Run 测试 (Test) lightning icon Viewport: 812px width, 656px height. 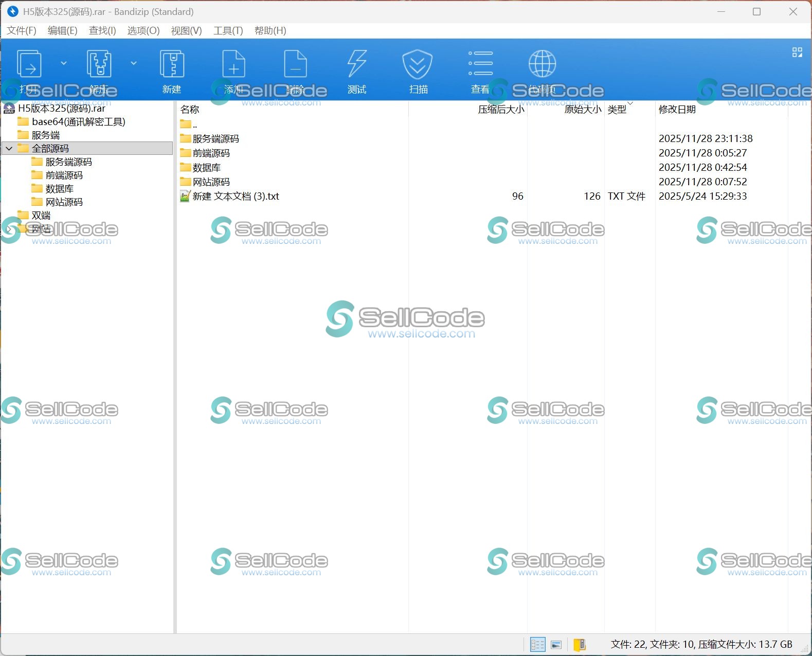[x=357, y=65]
